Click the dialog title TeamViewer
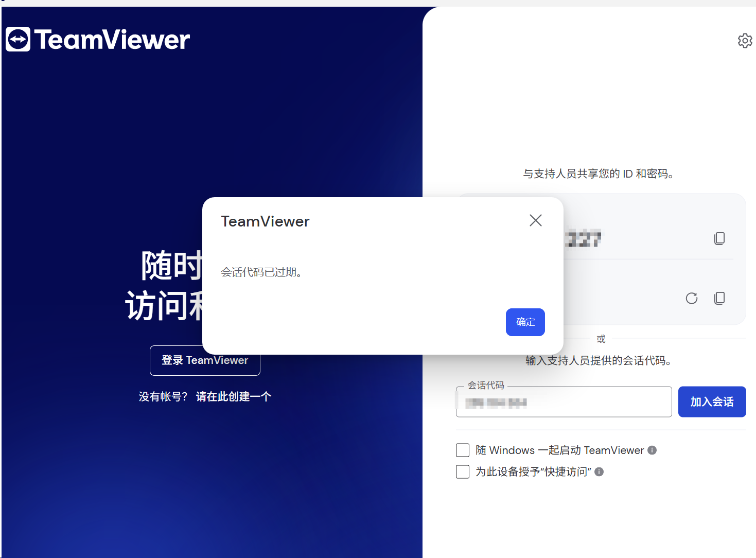Viewport: 756px width, 558px height. click(x=265, y=221)
